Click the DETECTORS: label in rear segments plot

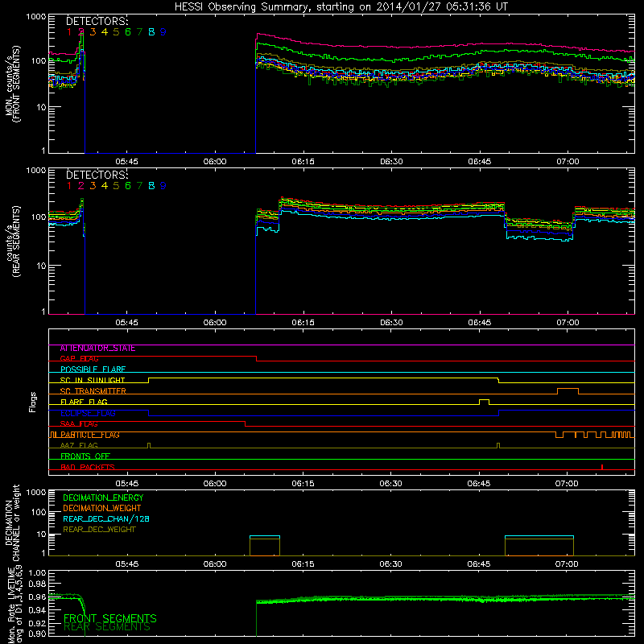97,175
